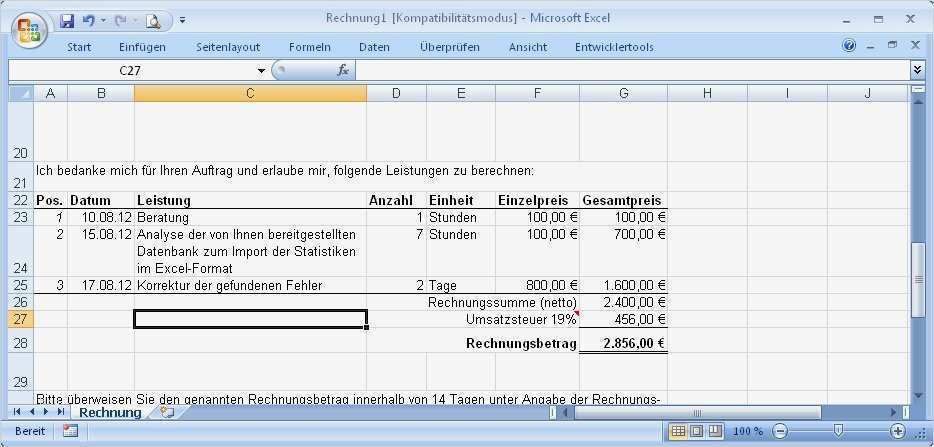Click the date cell 15.08.12
The width and height of the screenshot is (934, 447).
pyautogui.click(x=101, y=251)
